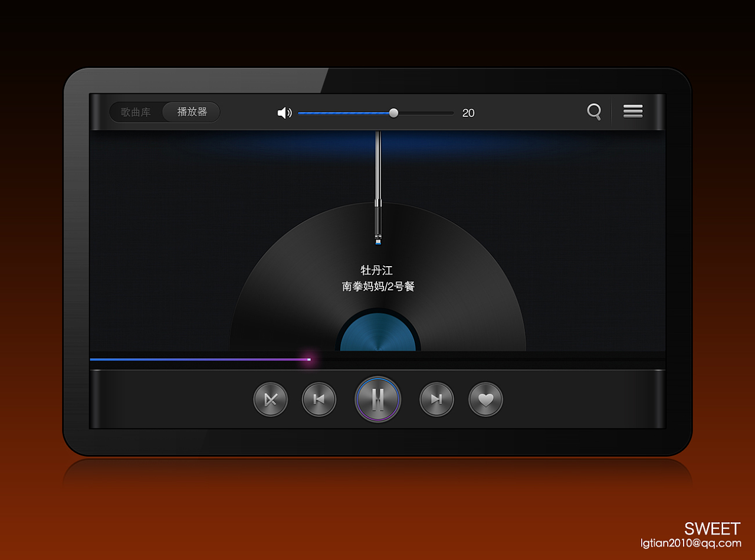This screenshot has height=560, width=755.
Task: Pause the current song
Action: 378,399
